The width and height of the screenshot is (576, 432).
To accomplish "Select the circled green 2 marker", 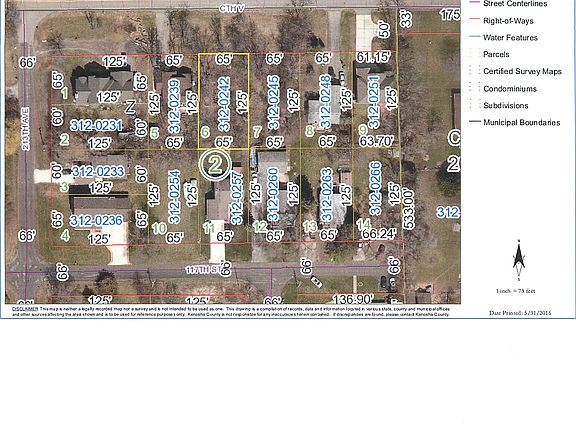I will pyautogui.click(x=215, y=164).
